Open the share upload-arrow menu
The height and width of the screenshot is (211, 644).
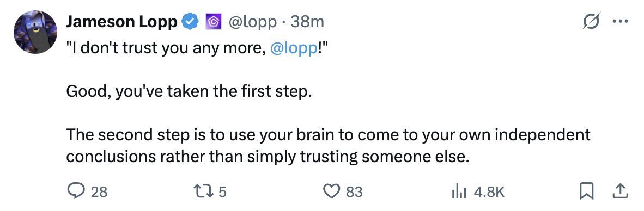tap(620, 191)
